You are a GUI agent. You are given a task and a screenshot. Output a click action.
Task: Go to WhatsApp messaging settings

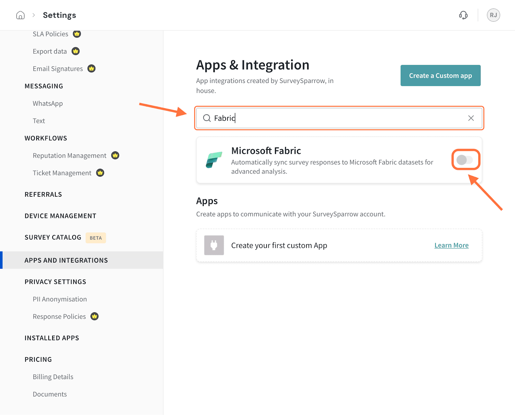point(48,103)
